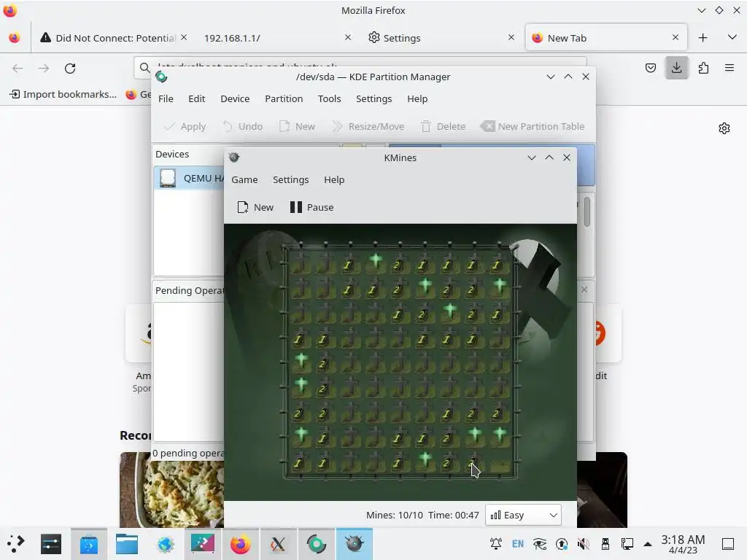Click New partition toolbar button
The height and width of the screenshot is (560, 747).
(x=298, y=126)
